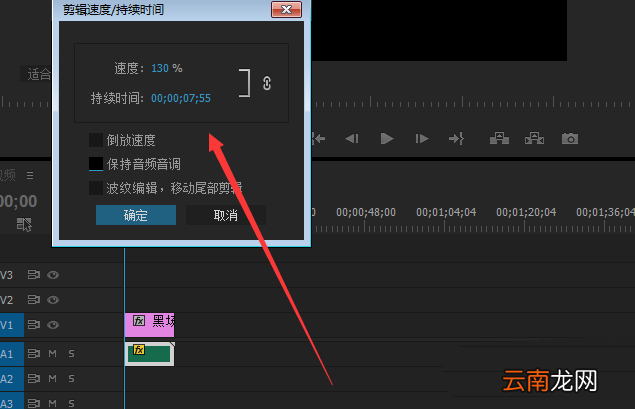The width and height of the screenshot is (635, 409).
Task: Target the A1 track header
Action: click(x=12, y=354)
